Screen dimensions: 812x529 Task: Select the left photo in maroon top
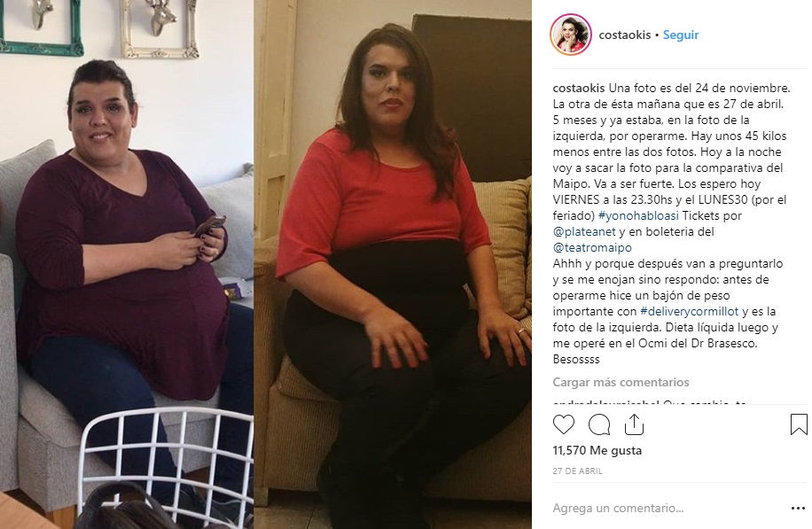coord(127,264)
